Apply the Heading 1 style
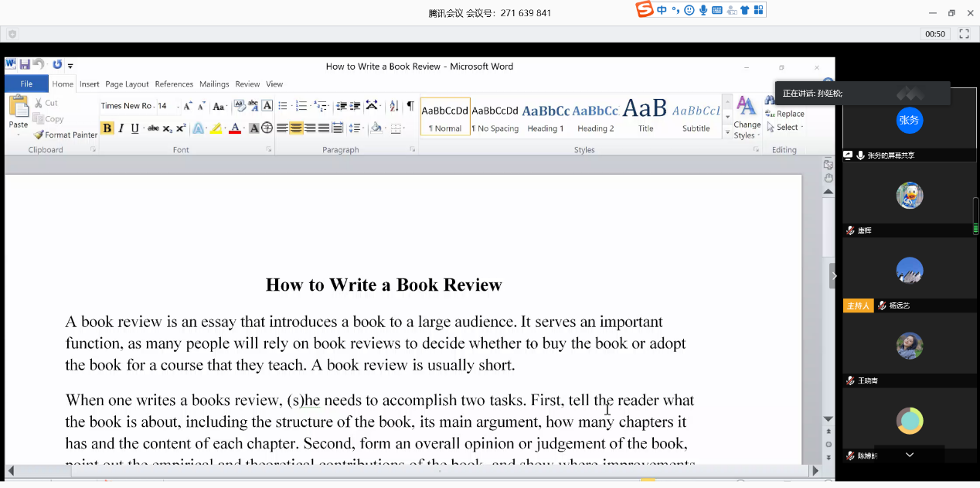Image resolution: width=980 pixels, height=488 pixels. (546, 118)
